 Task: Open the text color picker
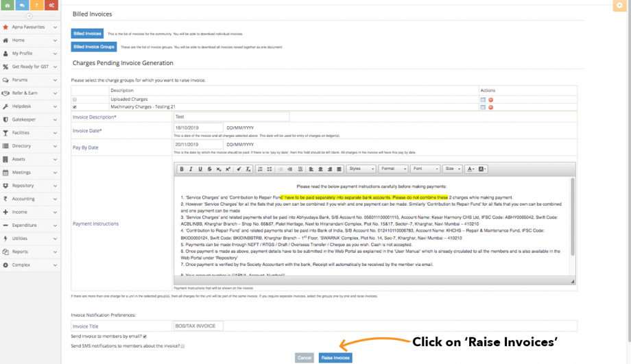[471, 169]
